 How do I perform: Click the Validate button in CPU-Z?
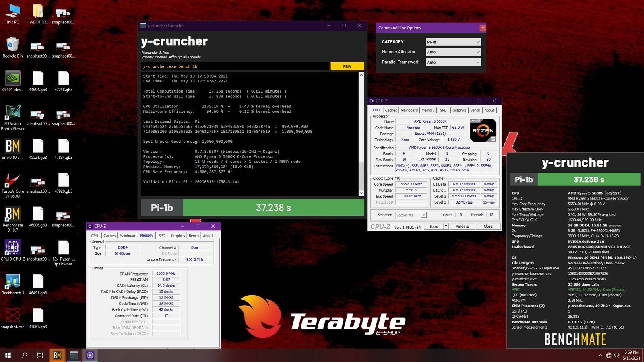click(462, 226)
